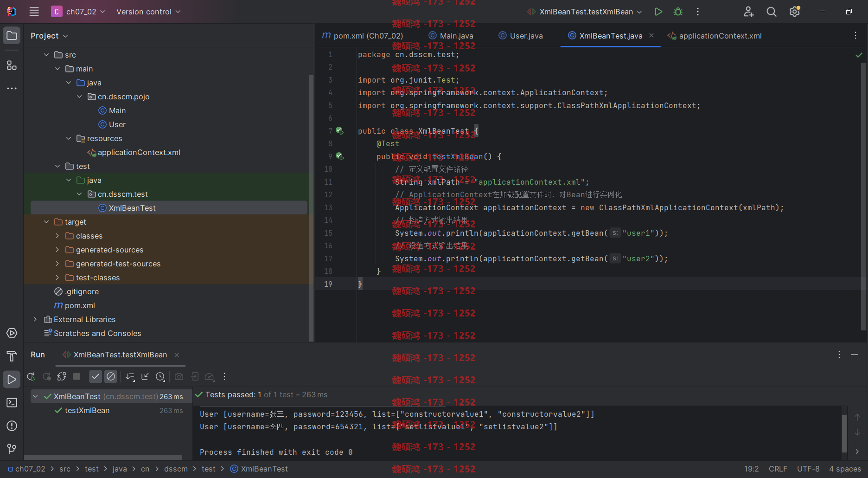This screenshot has width=868, height=478.
Task: Collapse the resources folder
Action: [69, 138]
